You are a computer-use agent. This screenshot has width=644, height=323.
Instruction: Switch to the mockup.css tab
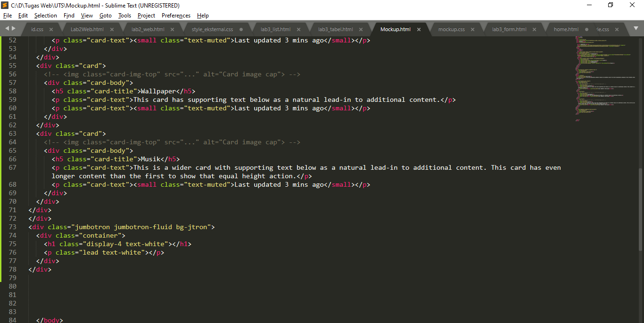pyautogui.click(x=451, y=29)
